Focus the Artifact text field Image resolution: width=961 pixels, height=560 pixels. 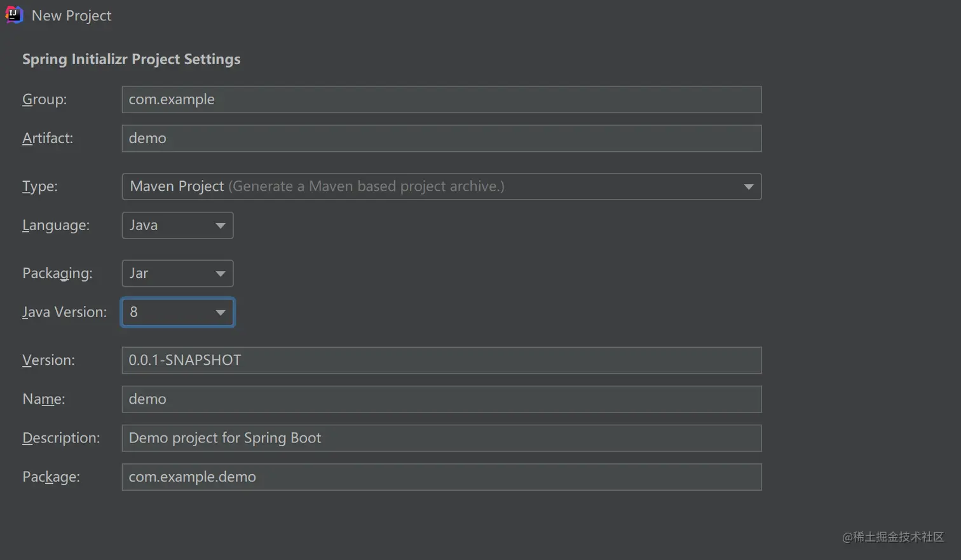pyautogui.click(x=441, y=139)
